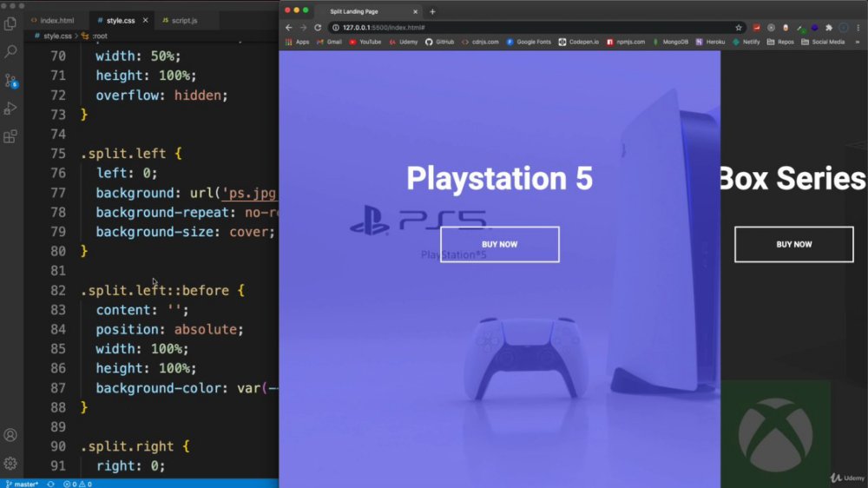Click the browser back button
Viewport: 868px width, 488px height.
pos(289,27)
